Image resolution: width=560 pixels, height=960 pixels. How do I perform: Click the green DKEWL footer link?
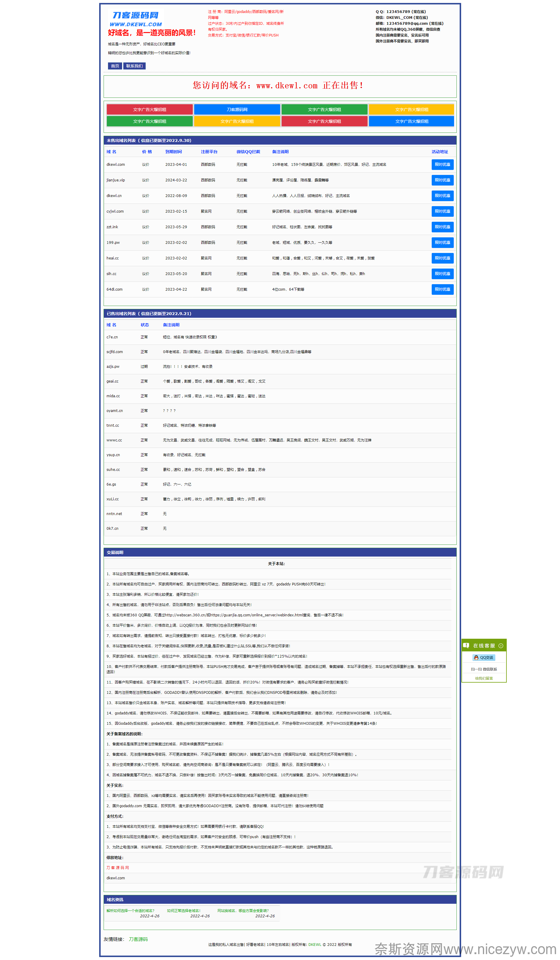[x=315, y=945]
